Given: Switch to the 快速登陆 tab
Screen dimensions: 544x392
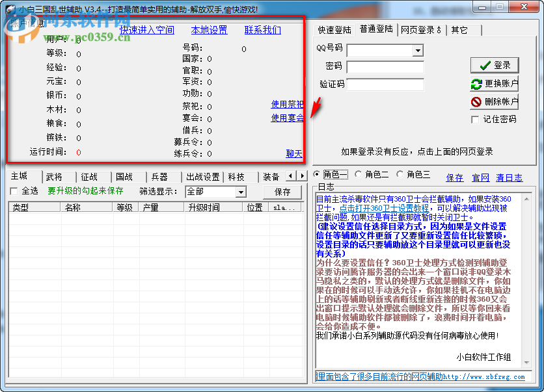Looking at the screenshot, I should 334,30.
